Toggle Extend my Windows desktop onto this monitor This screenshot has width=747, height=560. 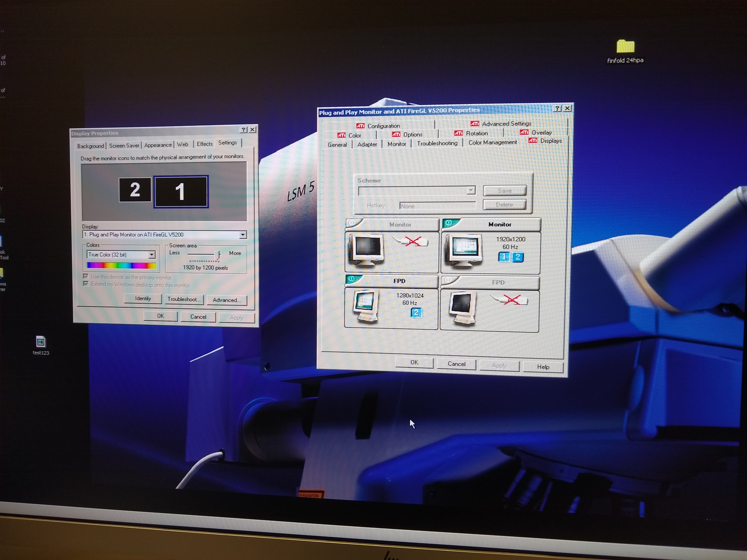pyautogui.click(x=86, y=284)
